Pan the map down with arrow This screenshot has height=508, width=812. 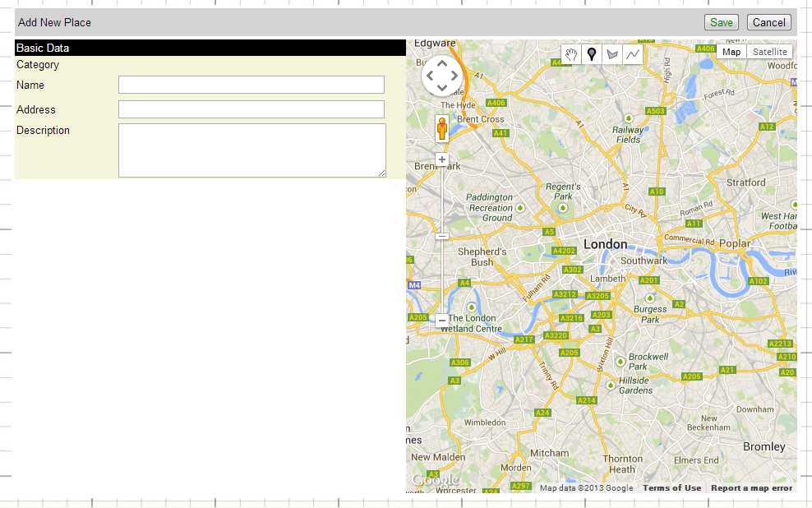tap(441, 87)
